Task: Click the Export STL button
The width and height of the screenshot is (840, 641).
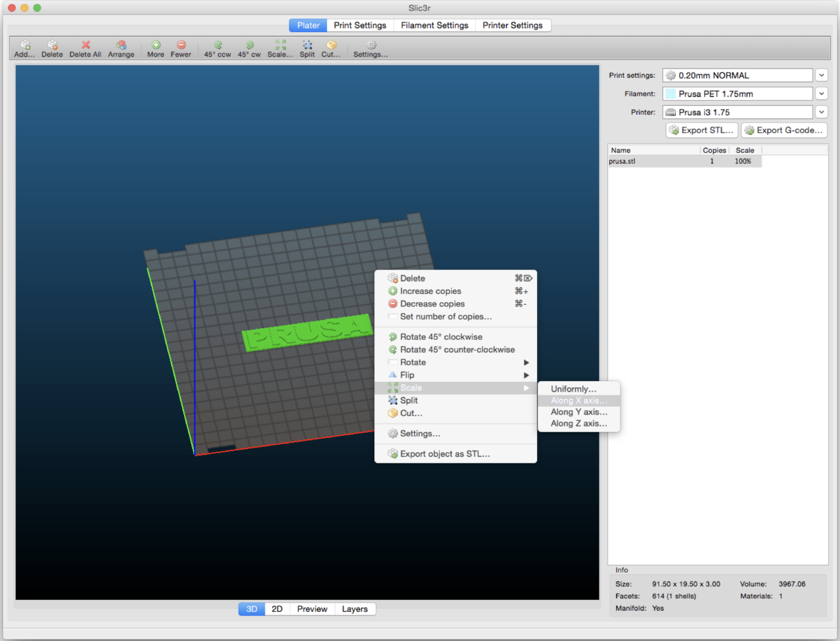Action: pyautogui.click(x=702, y=130)
